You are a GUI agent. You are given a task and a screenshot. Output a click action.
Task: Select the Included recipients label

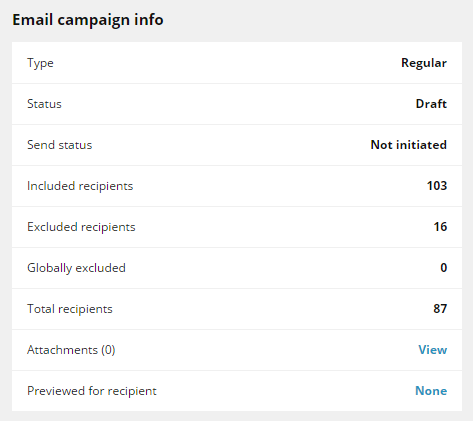[x=80, y=186]
